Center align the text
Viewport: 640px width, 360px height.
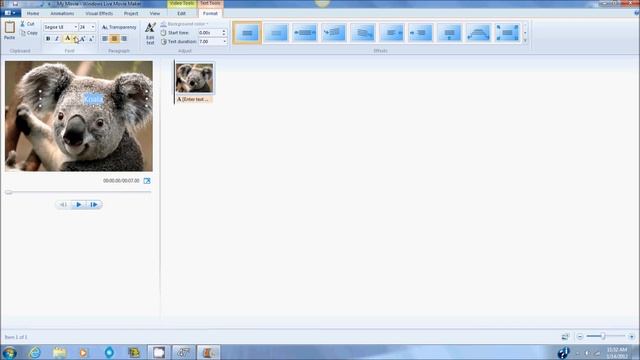point(114,39)
